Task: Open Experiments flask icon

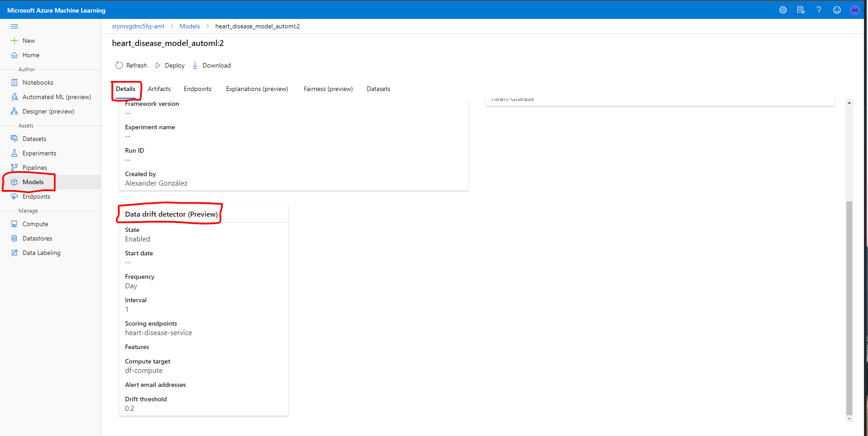Action: tap(14, 153)
